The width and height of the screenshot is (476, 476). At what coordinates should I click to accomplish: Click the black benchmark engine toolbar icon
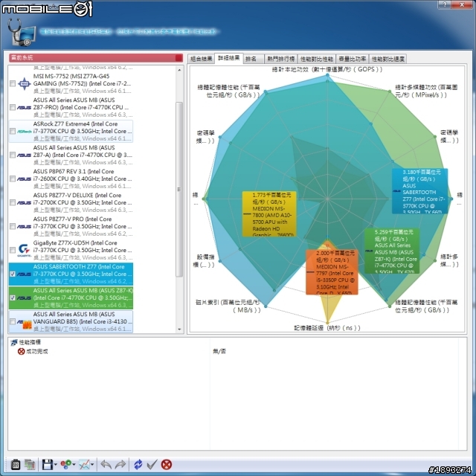(16, 464)
